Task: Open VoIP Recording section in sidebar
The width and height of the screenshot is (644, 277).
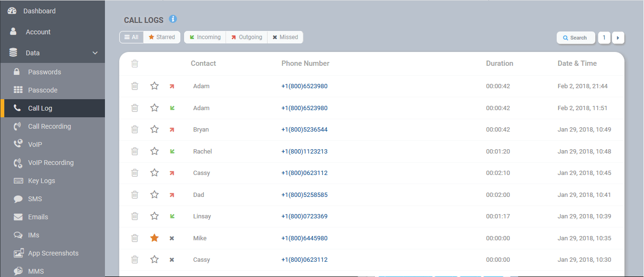Action: pyautogui.click(x=51, y=163)
